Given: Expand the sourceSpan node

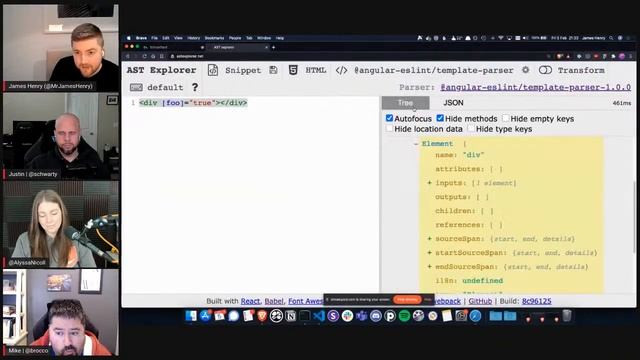Looking at the screenshot, I should [x=429, y=239].
